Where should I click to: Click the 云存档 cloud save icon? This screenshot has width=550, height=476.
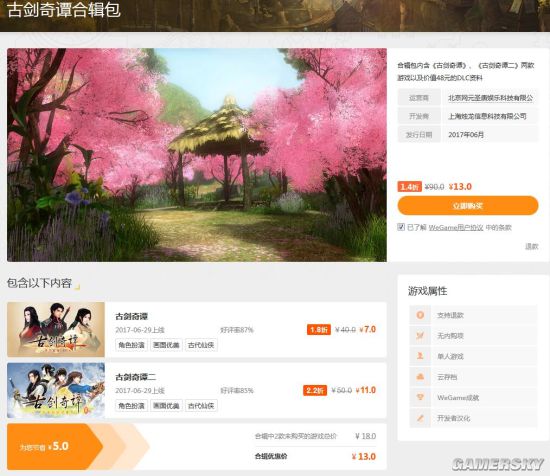pos(420,377)
